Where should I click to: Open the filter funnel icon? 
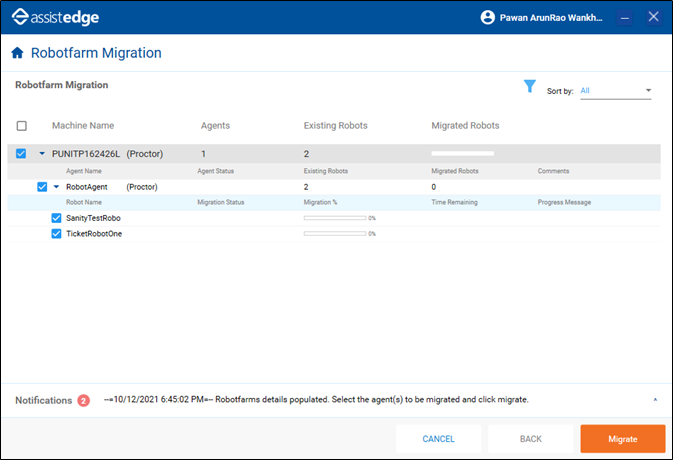point(530,87)
